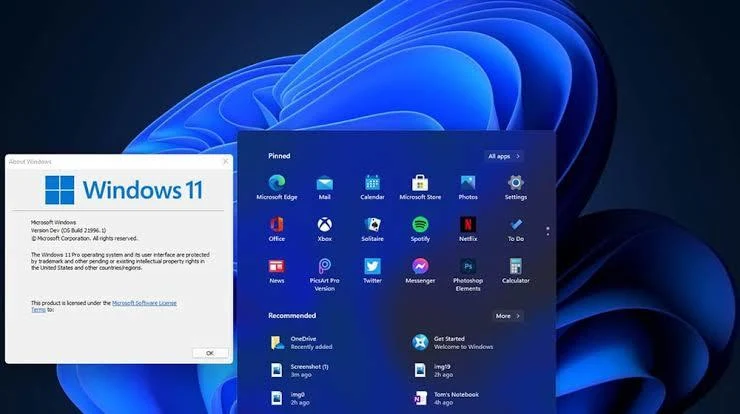This screenshot has height=414, width=740.
Task: Click the Windows 11 logo in dialog
Action: point(124,190)
